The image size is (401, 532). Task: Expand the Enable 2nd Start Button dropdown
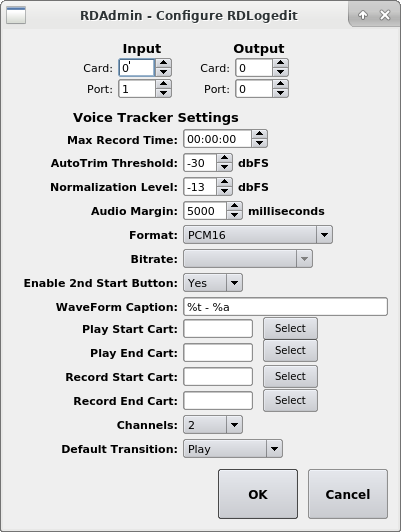(x=213, y=283)
